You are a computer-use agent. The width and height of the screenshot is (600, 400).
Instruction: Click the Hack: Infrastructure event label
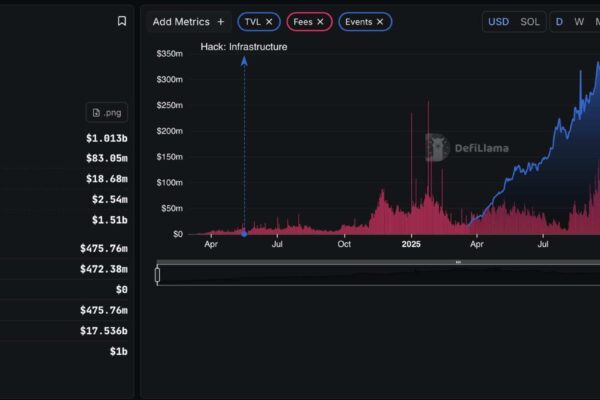point(243,47)
